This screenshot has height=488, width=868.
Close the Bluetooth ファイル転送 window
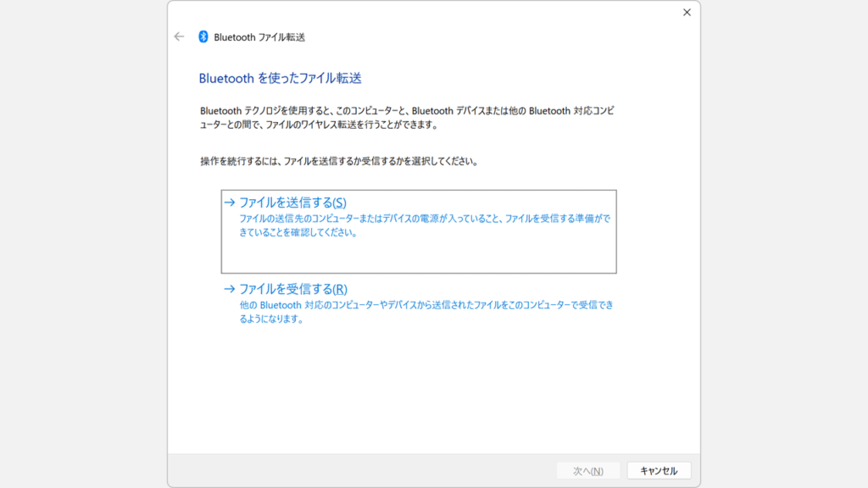pos(687,13)
